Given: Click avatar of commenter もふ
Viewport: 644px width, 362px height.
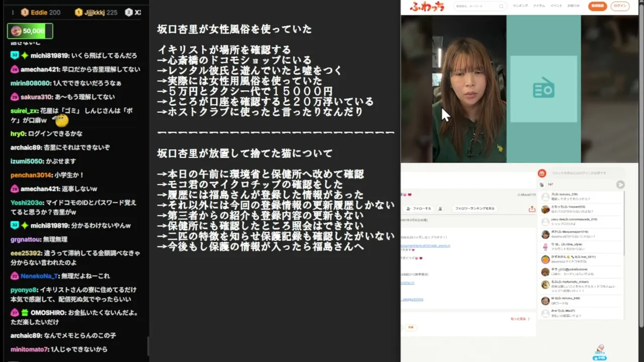Looking at the screenshot, I should 545,285.
